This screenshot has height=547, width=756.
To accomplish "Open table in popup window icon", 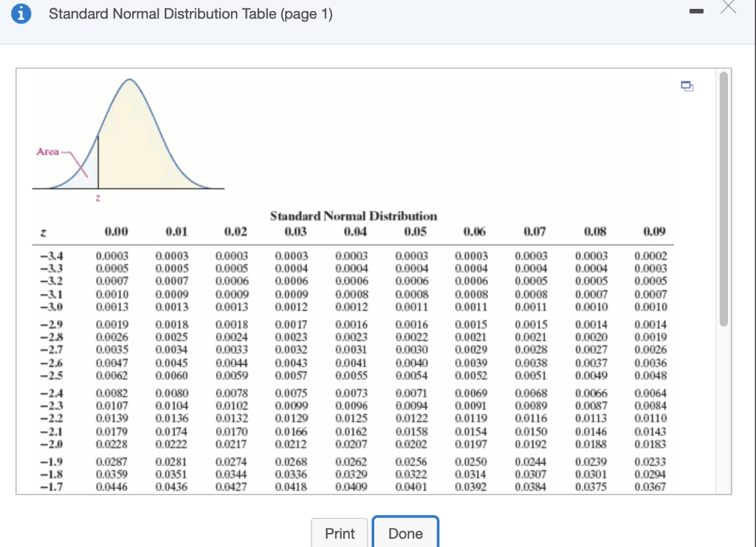I will [687, 86].
